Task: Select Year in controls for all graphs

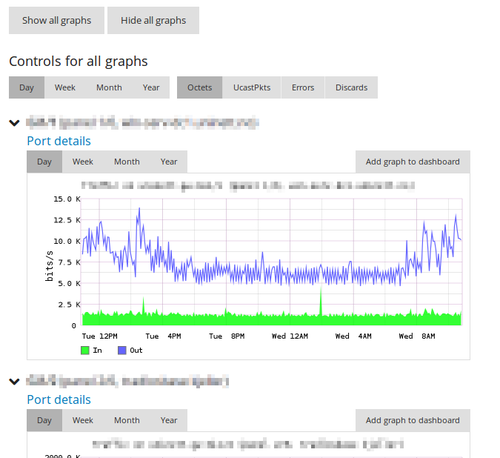Action: (x=151, y=87)
